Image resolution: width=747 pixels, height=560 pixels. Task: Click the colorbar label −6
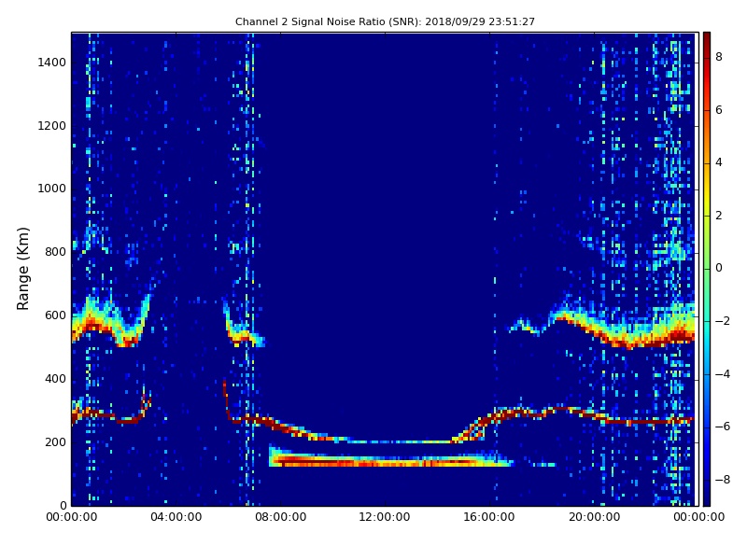click(722, 427)
